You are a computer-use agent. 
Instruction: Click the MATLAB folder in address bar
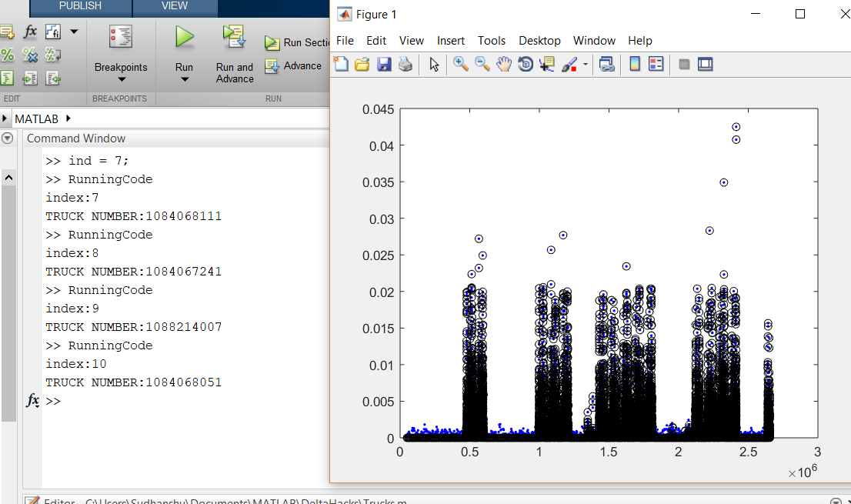36,118
